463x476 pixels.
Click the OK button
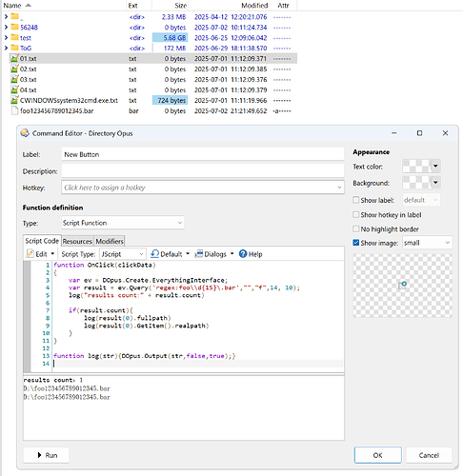378,455
